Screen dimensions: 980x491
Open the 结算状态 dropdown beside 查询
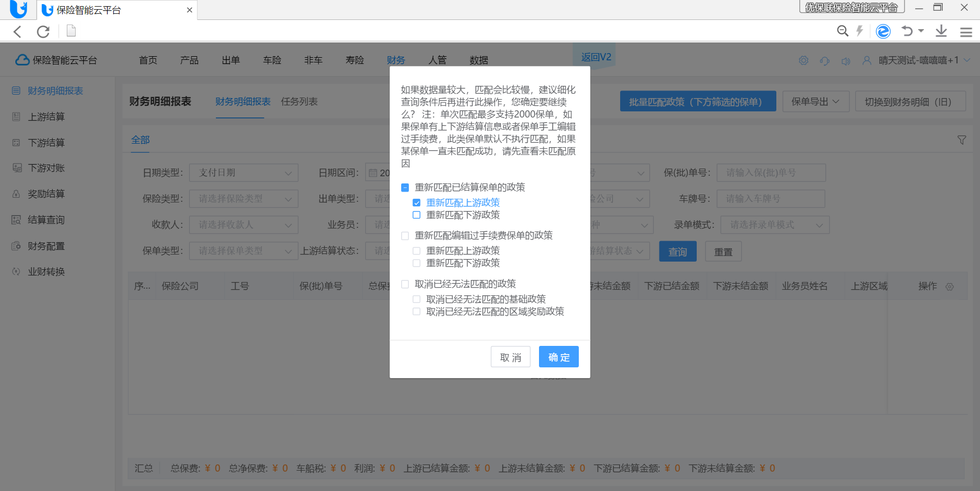tap(620, 251)
